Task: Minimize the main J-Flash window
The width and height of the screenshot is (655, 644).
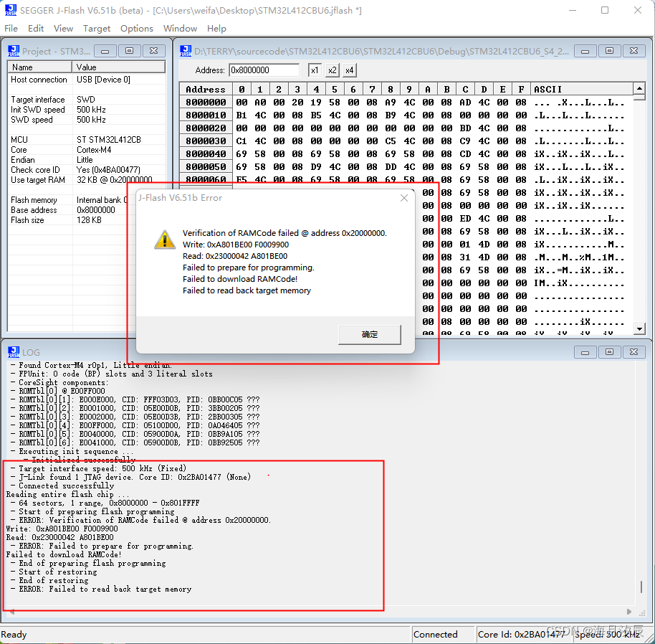Action: (573, 10)
